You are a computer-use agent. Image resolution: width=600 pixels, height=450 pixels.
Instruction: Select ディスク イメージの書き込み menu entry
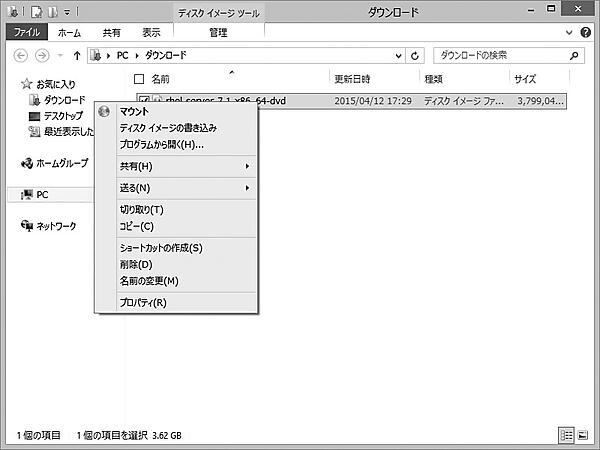[x=168, y=128]
